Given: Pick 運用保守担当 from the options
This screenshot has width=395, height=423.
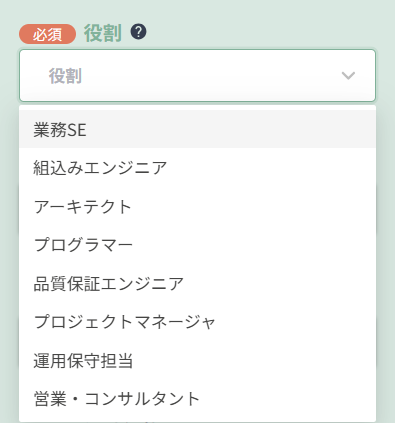Looking at the screenshot, I should click(x=197, y=360).
